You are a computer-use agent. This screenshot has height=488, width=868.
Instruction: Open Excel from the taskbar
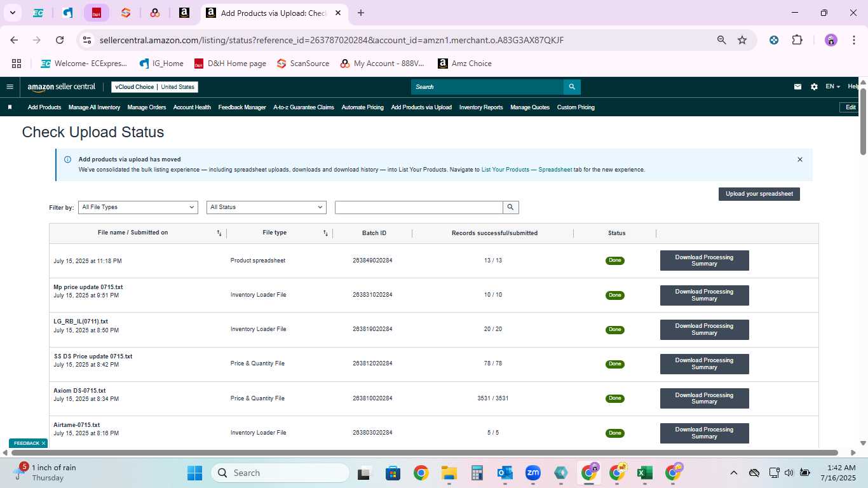click(645, 473)
